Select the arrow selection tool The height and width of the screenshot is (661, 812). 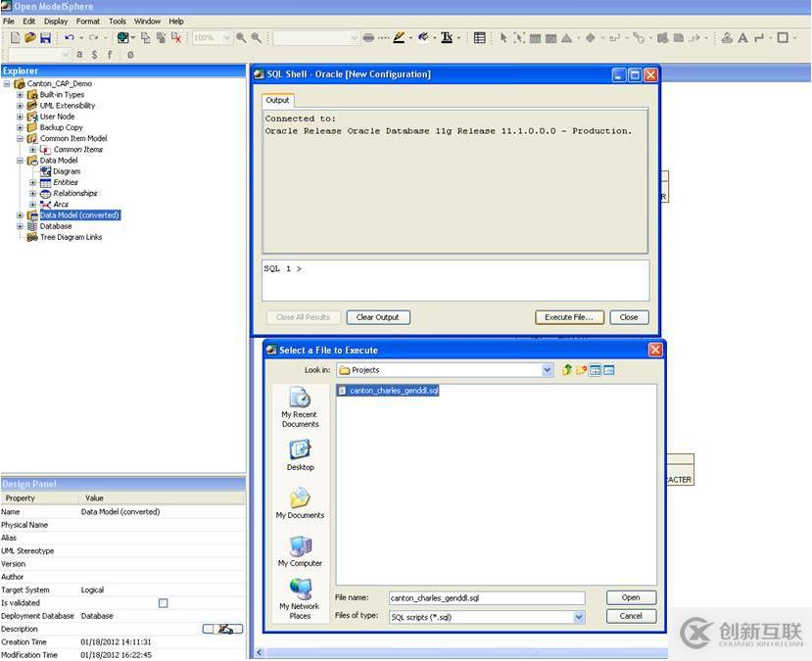502,37
